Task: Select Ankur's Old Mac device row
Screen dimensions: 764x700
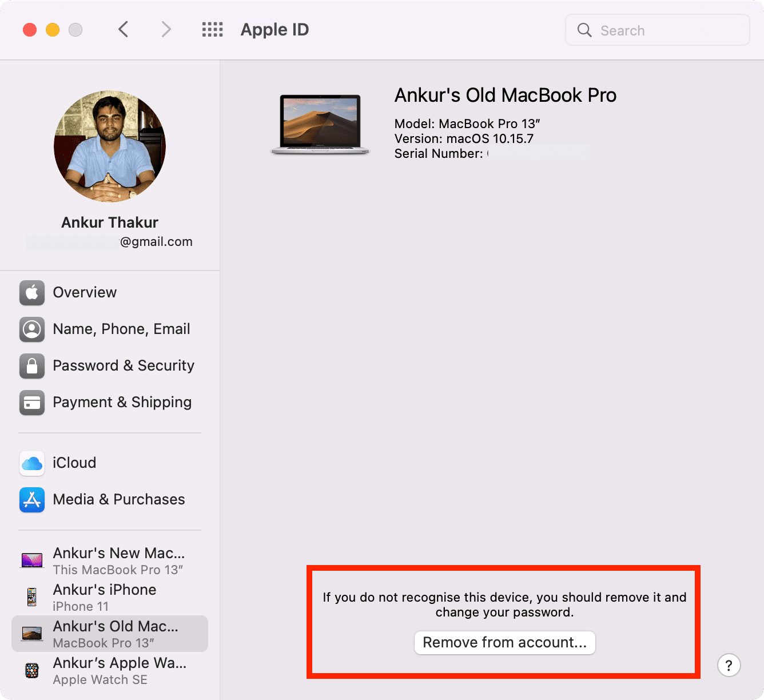Action: (x=110, y=634)
